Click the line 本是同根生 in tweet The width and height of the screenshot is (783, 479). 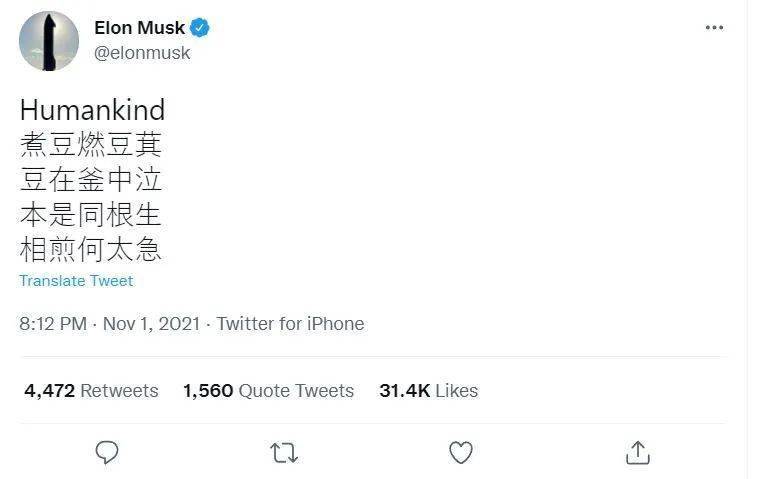(x=90, y=215)
